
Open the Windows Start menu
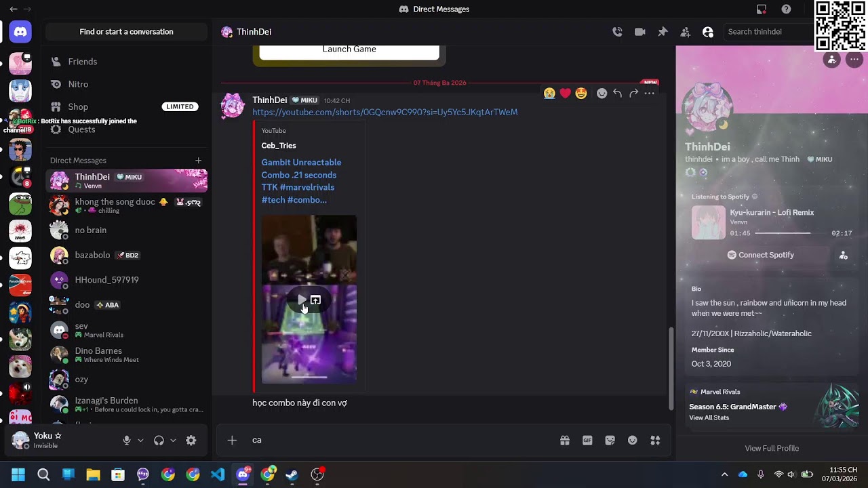(x=18, y=474)
